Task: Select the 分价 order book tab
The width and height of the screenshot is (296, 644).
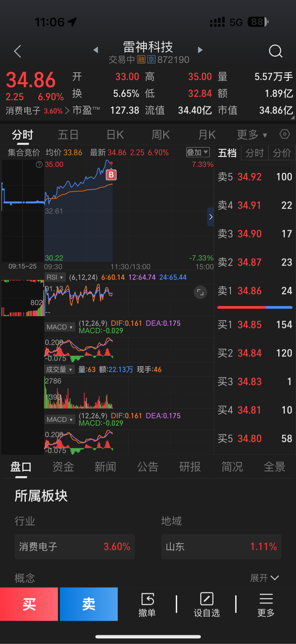Action: [x=282, y=153]
